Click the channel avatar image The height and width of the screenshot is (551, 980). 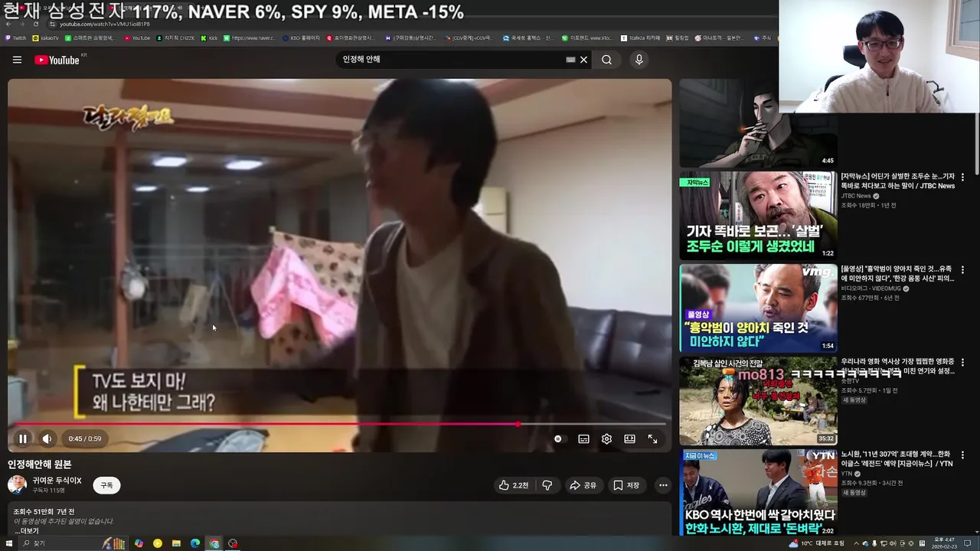(x=17, y=484)
